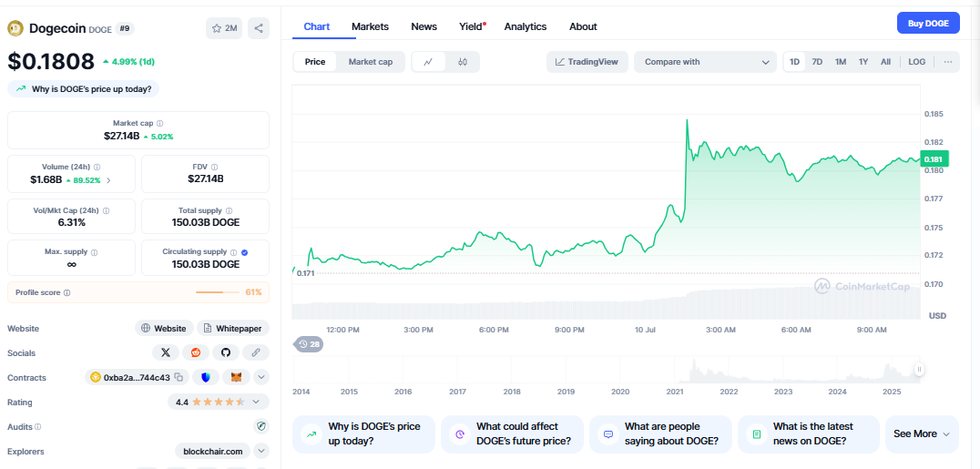The width and height of the screenshot is (980, 469).
Task: Click the MetaMask fox icon
Action: click(x=236, y=377)
